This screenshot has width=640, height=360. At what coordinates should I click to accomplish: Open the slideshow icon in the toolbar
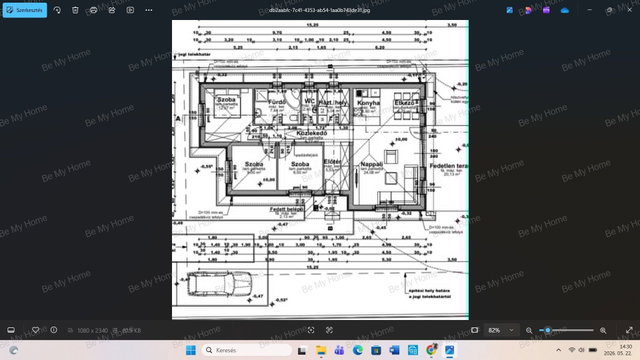[x=130, y=10]
